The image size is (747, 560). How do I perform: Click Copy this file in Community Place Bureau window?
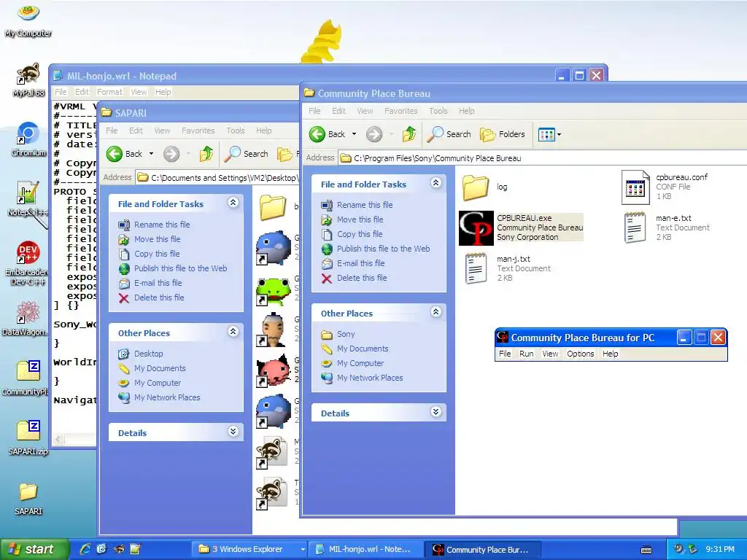pos(352,234)
